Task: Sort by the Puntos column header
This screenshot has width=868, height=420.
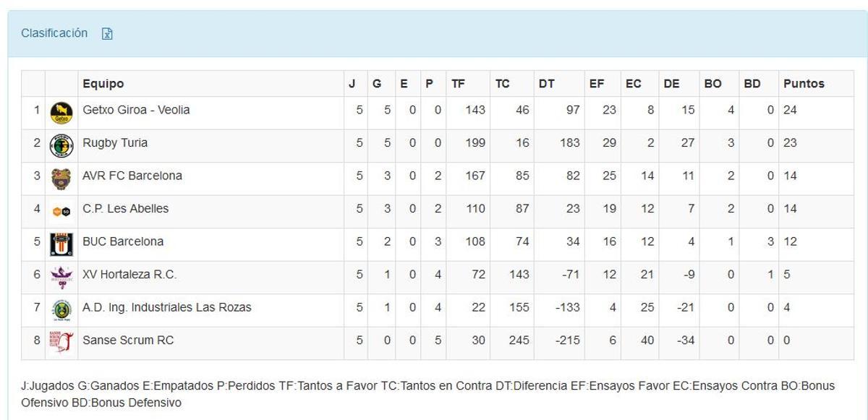Action: (804, 83)
